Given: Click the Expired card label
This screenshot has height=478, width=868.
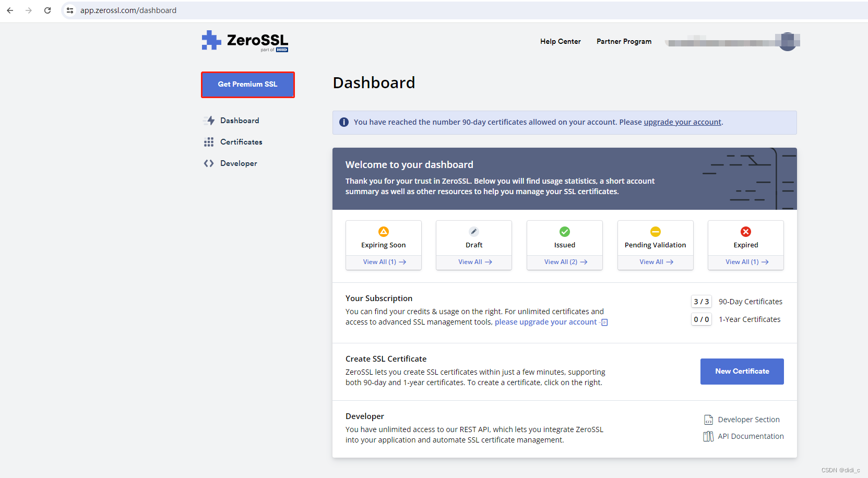Looking at the screenshot, I should [746, 245].
